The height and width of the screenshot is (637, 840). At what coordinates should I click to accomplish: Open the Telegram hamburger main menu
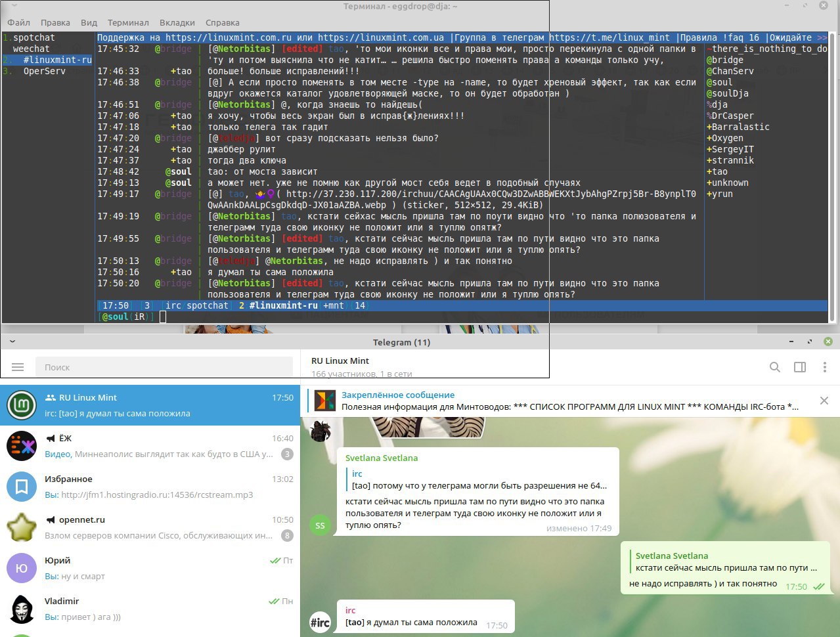coord(18,367)
